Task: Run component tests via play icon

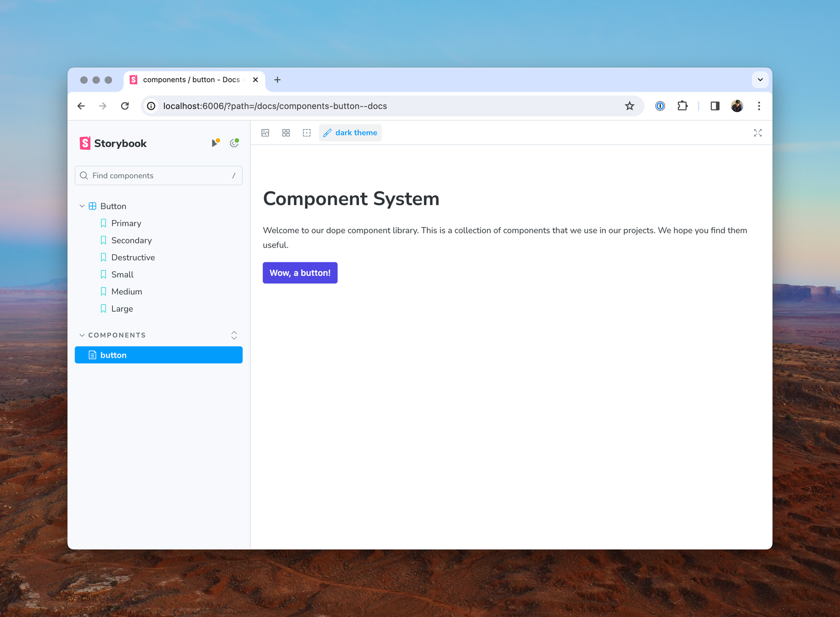Action: (215, 142)
